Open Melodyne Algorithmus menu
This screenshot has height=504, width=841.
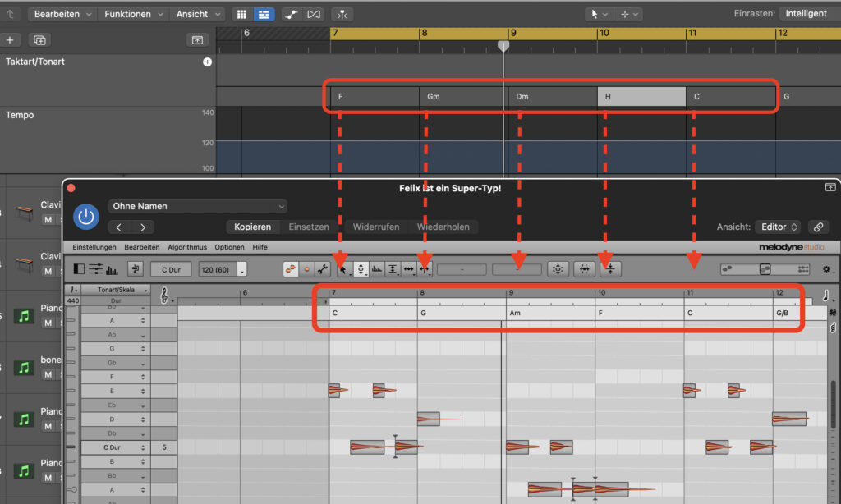(187, 247)
